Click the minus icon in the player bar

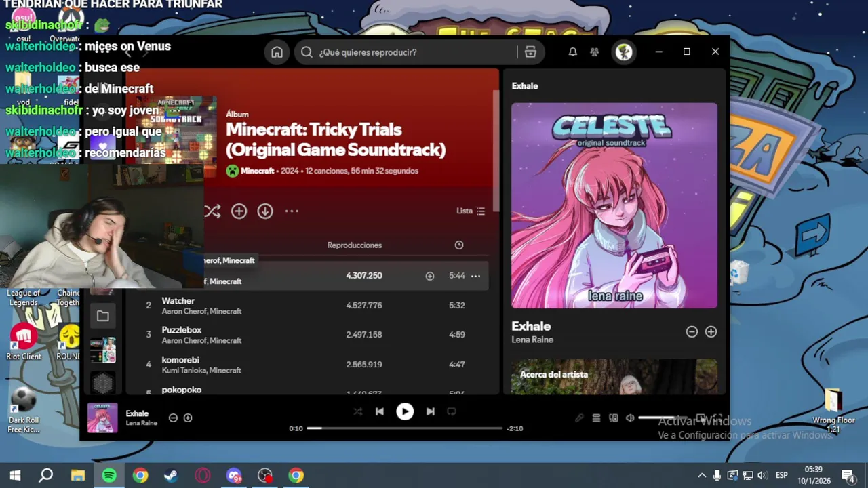pos(173,418)
